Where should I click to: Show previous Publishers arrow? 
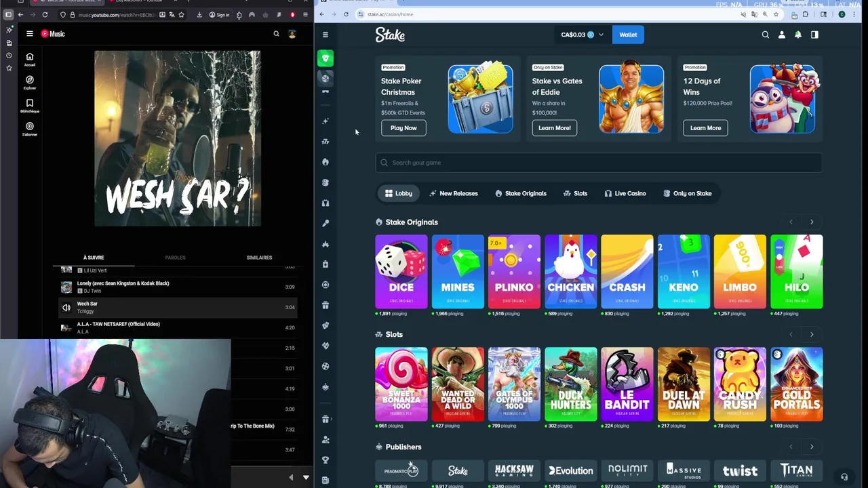[791, 447]
